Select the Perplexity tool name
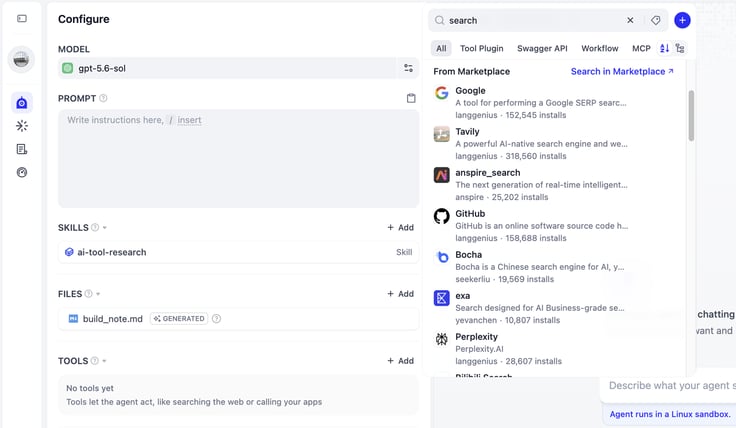Image resolution: width=736 pixels, height=428 pixels. (x=476, y=337)
